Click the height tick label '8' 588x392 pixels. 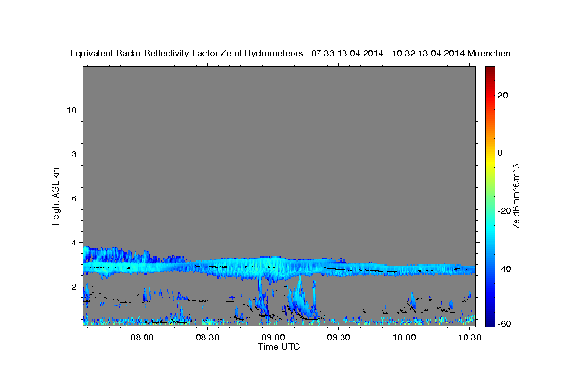coord(74,154)
